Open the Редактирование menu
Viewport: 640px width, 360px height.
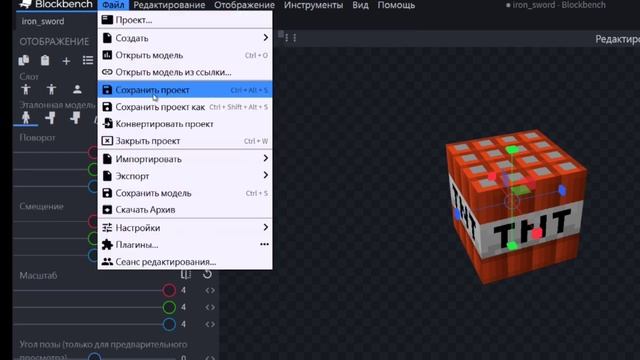point(169,5)
